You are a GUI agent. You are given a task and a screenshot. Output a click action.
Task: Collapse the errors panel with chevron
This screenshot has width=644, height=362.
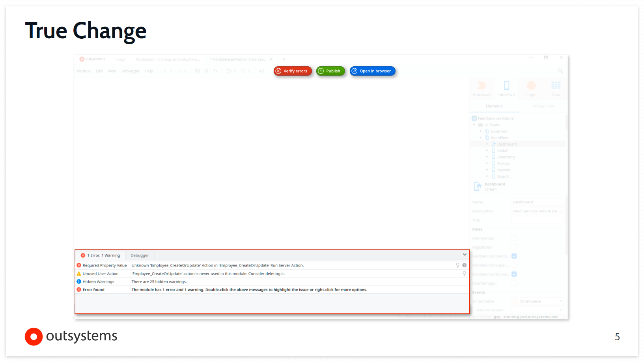(465, 255)
